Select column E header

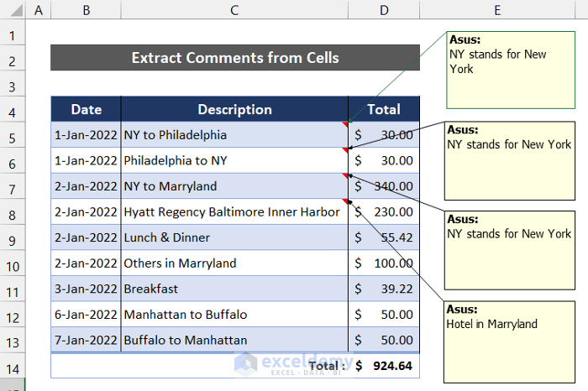click(x=497, y=10)
